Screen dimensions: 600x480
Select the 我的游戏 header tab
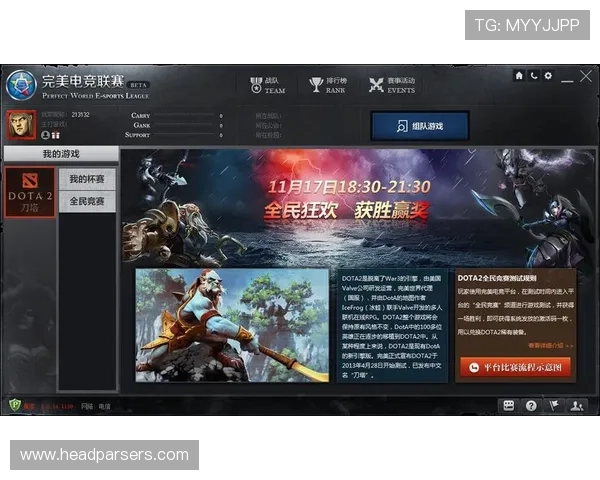point(61,154)
